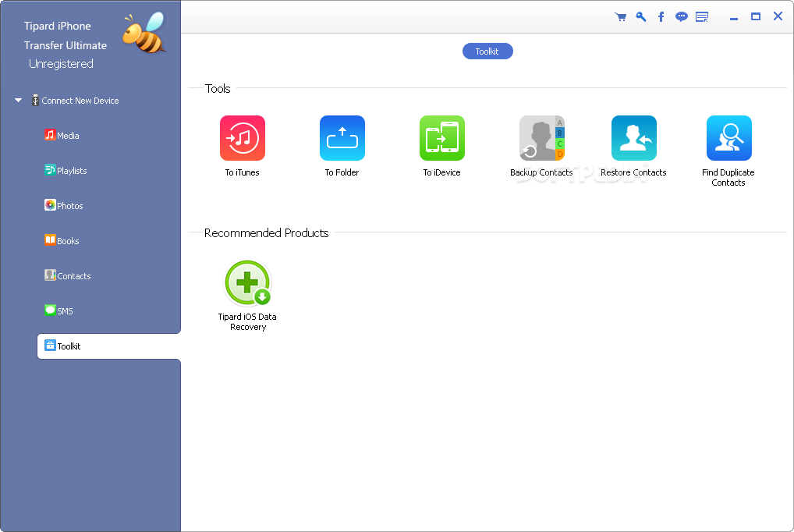The width and height of the screenshot is (794, 532).
Task: Minimize the application window
Action: click(x=734, y=18)
